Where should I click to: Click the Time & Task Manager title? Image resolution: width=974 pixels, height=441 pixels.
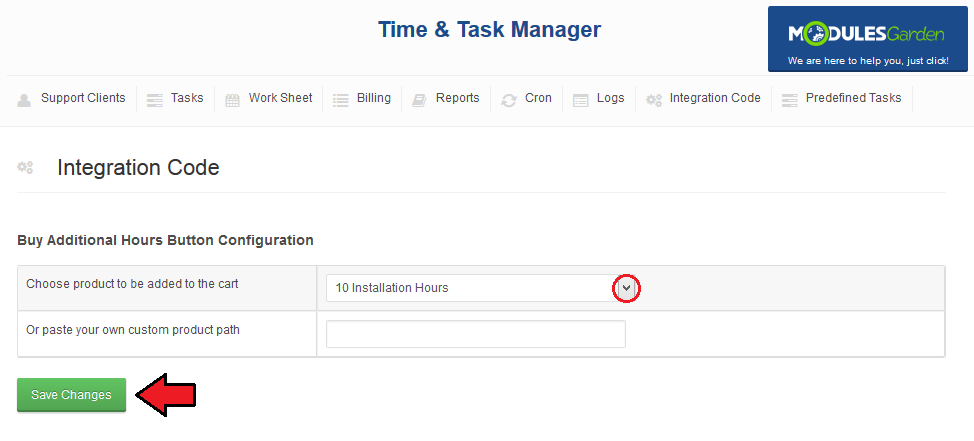[489, 29]
